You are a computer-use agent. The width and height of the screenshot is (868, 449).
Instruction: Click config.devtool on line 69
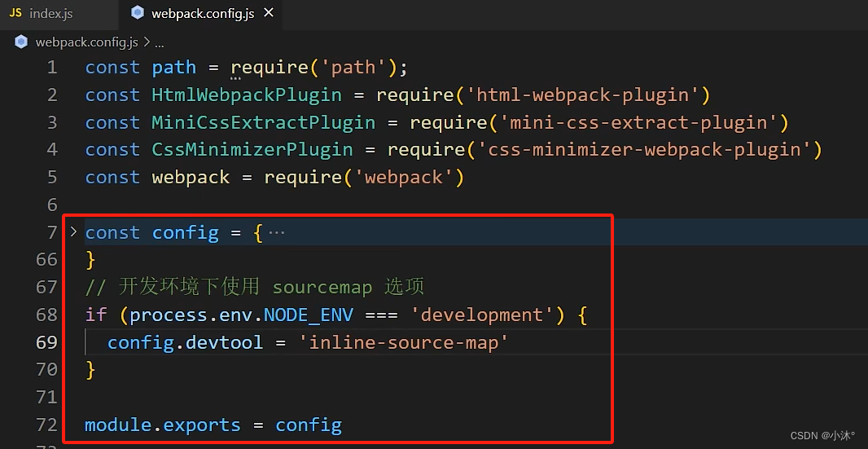tap(186, 343)
